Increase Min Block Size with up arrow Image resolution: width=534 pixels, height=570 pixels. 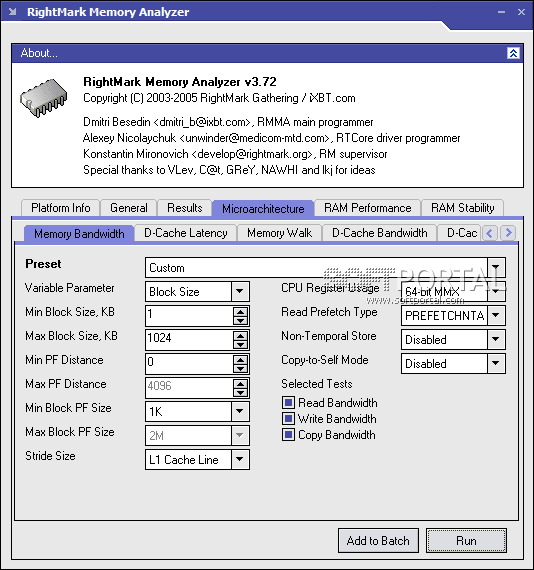[x=240, y=312]
